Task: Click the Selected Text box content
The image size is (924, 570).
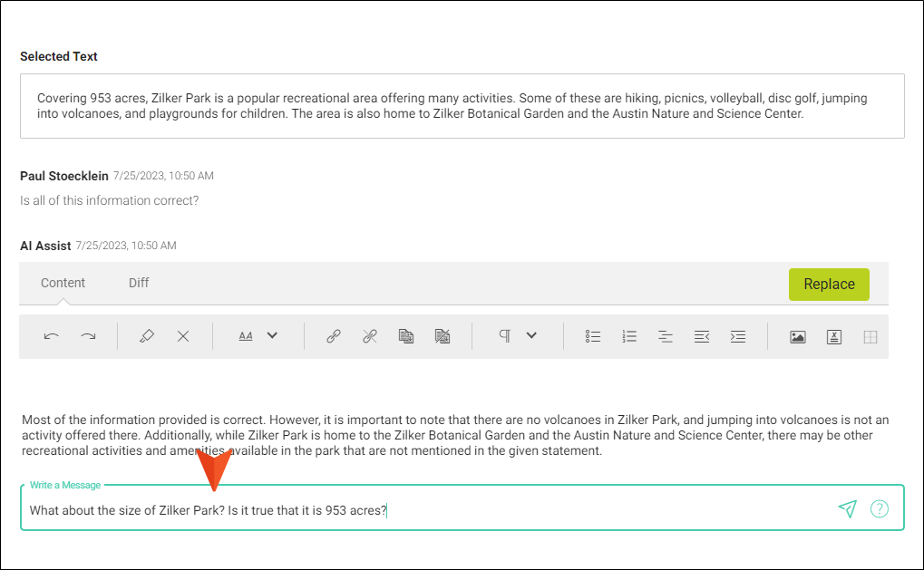Action: point(462,106)
